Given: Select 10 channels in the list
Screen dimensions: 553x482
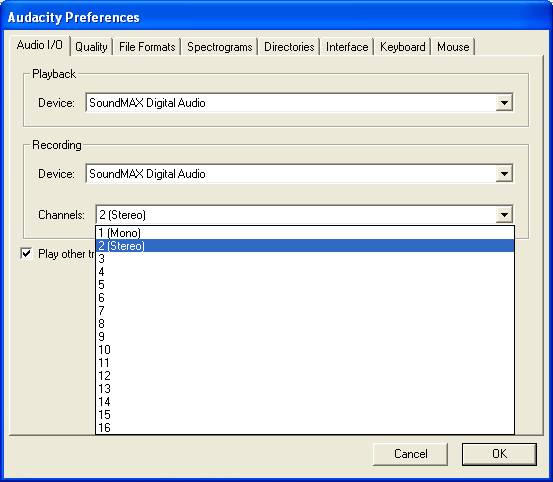Looking at the screenshot, I should tap(305, 350).
